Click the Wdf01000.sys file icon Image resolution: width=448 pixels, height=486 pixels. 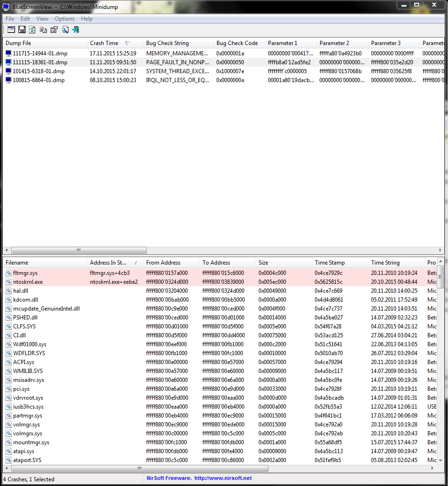pyautogui.click(x=8, y=344)
